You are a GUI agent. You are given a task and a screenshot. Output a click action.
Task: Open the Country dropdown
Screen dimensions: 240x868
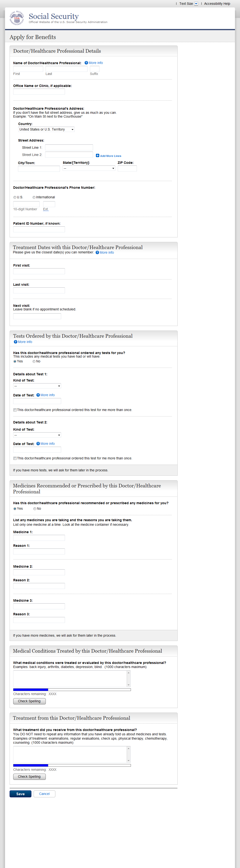pyautogui.click(x=46, y=129)
